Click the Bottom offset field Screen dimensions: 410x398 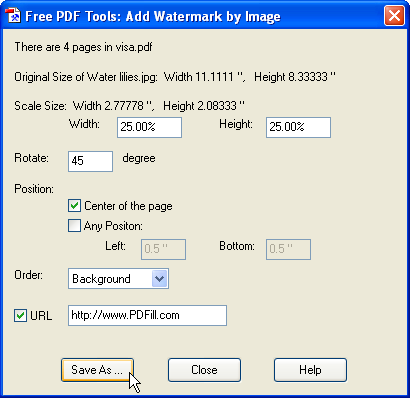tap(288, 249)
